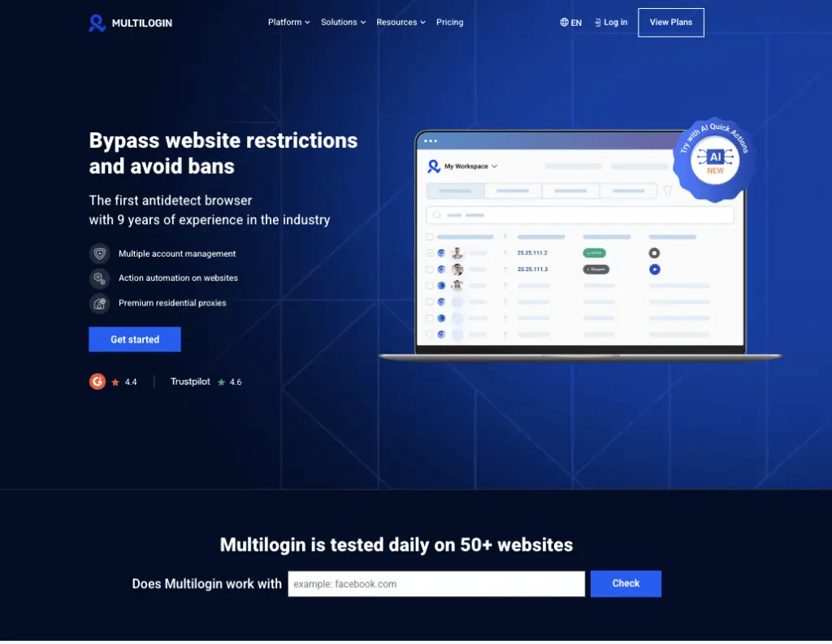Click the search icon in mockup search bar
The height and width of the screenshot is (644, 832).
436,215
